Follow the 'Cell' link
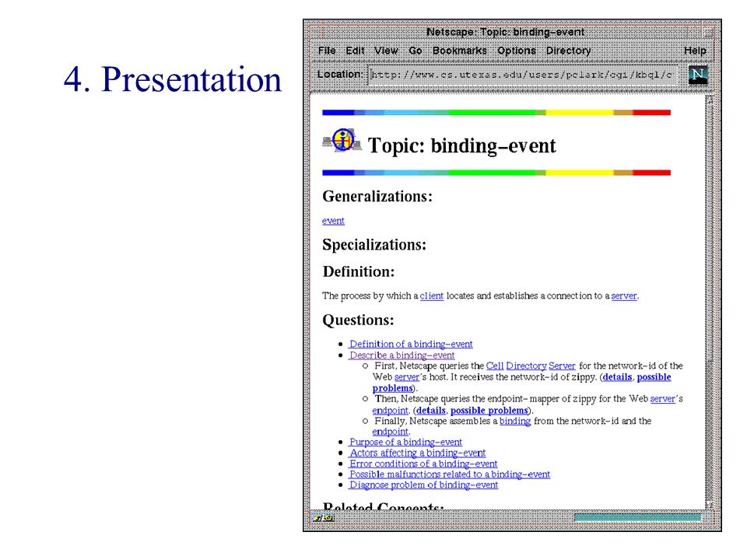The image size is (747, 560). tap(495, 366)
